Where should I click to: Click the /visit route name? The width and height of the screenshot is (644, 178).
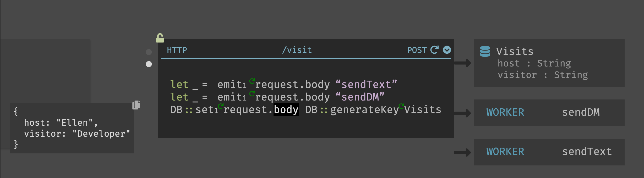pyautogui.click(x=297, y=50)
